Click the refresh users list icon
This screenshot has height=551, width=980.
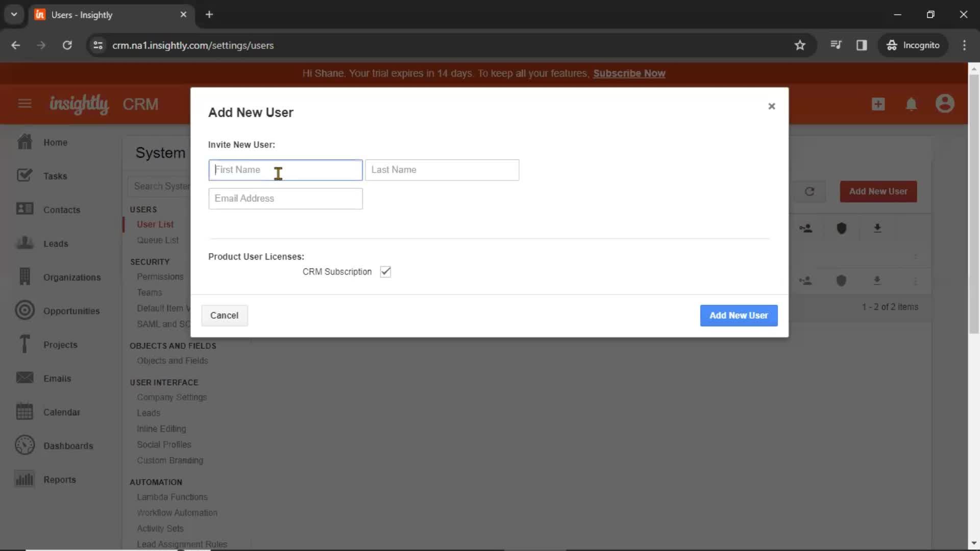[x=811, y=192]
